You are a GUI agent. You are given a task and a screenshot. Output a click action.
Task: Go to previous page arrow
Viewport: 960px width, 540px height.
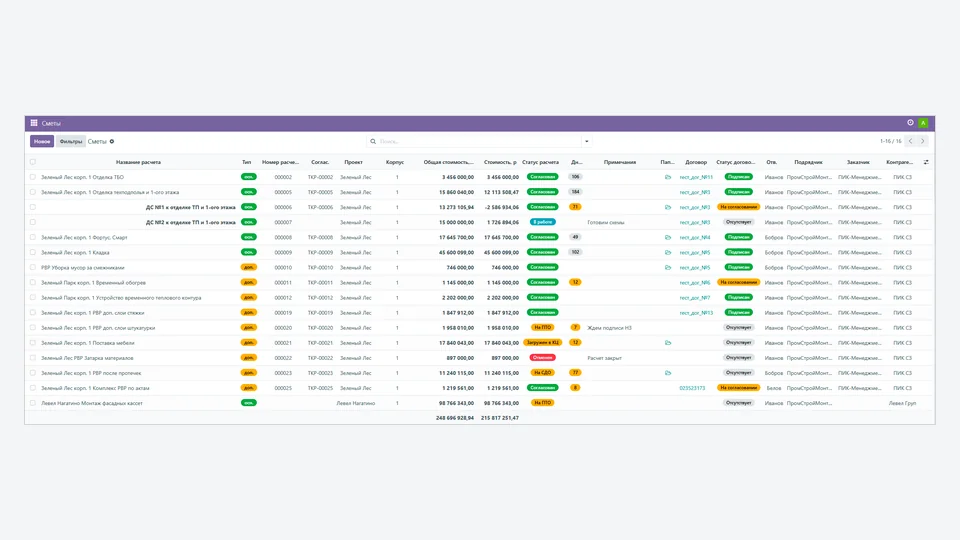coord(910,141)
